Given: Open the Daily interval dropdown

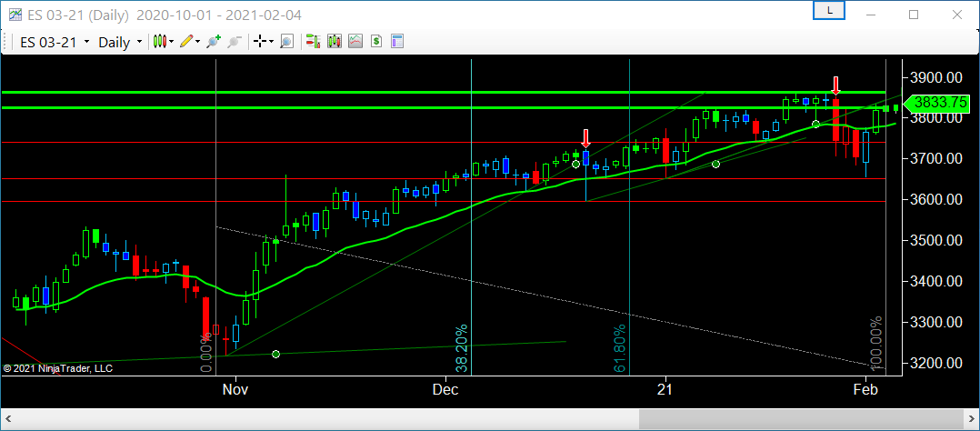Looking at the screenshot, I should pos(120,42).
